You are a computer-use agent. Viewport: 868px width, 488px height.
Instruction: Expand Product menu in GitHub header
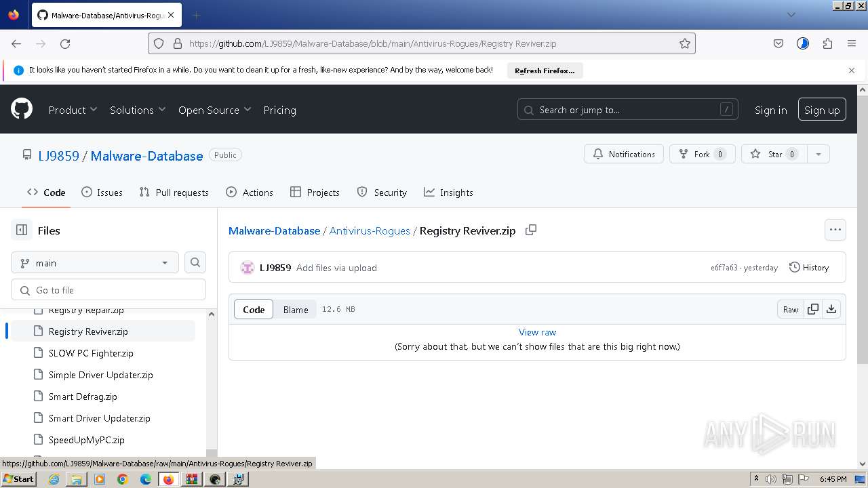(73, 110)
